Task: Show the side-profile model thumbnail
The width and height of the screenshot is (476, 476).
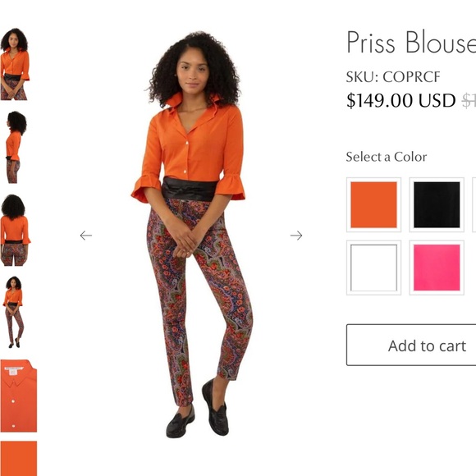Action: (x=16, y=147)
